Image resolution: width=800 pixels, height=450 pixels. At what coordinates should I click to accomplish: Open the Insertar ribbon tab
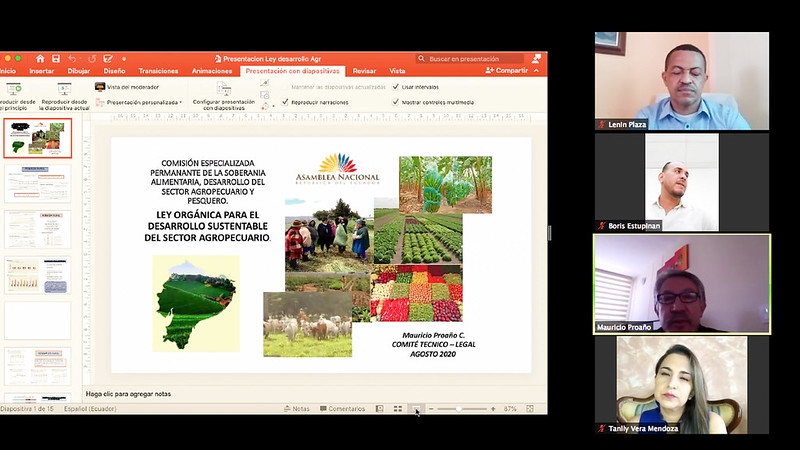click(x=42, y=71)
